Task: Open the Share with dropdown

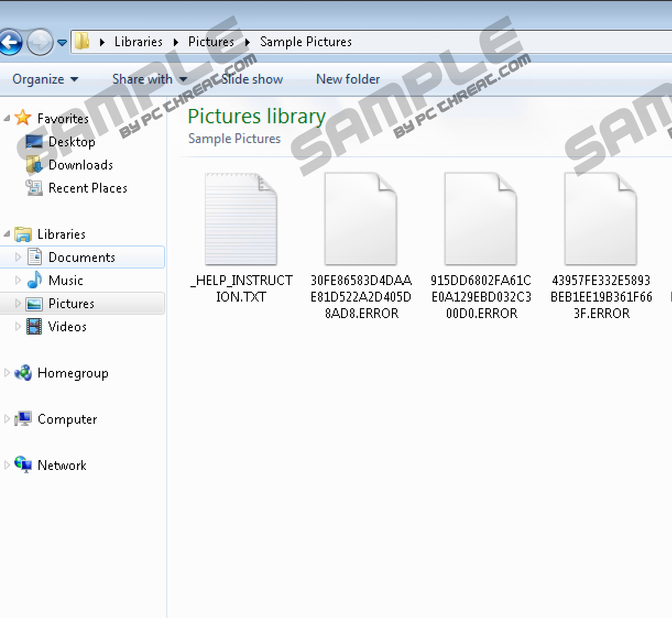Action: pos(149,79)
